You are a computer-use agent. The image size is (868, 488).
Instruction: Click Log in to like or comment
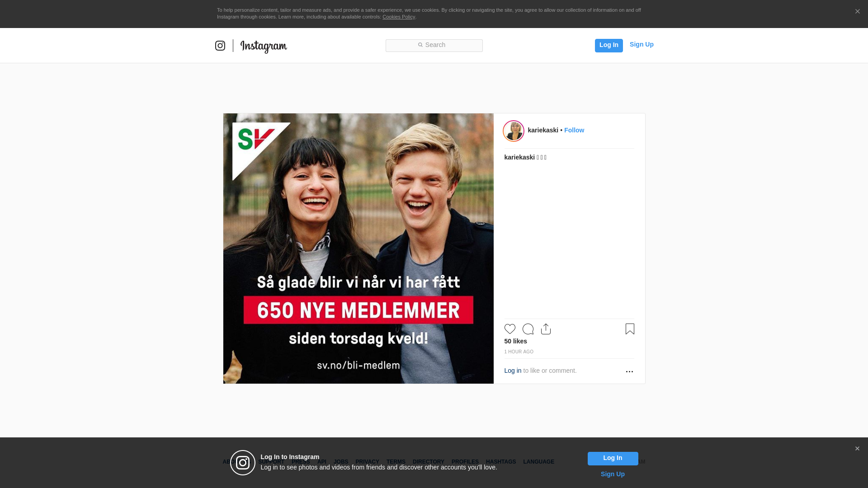pos(513,371)
